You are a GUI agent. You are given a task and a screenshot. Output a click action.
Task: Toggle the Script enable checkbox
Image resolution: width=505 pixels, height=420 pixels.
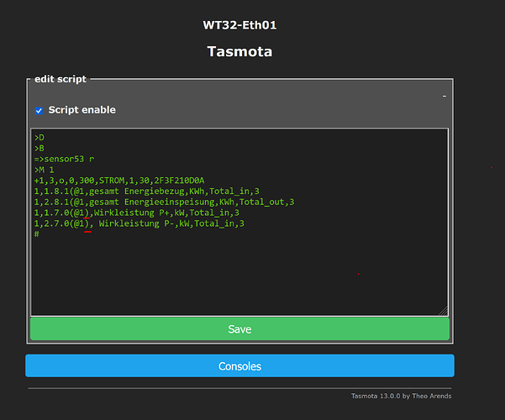coord(39,111)
